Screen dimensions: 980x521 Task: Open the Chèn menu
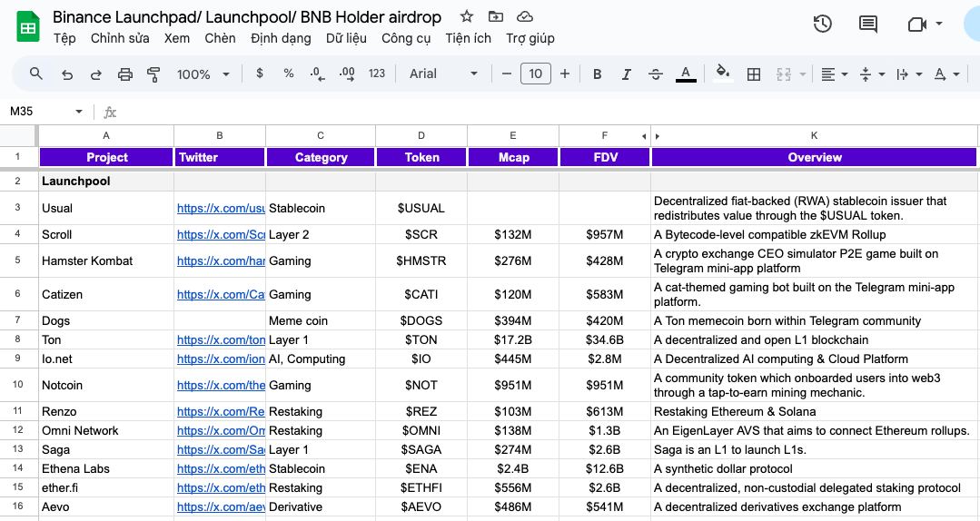[220, 38]
